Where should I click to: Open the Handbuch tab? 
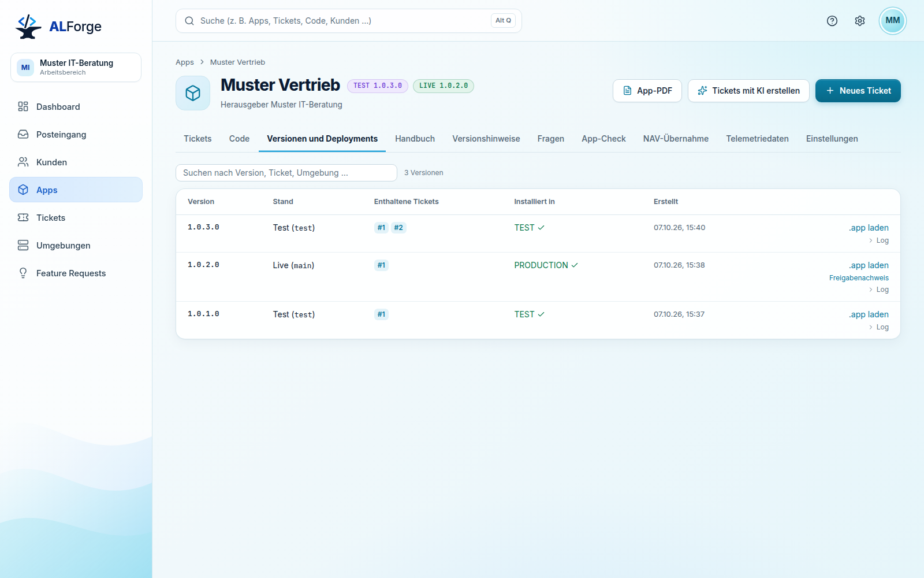click(x=415, y=139)
